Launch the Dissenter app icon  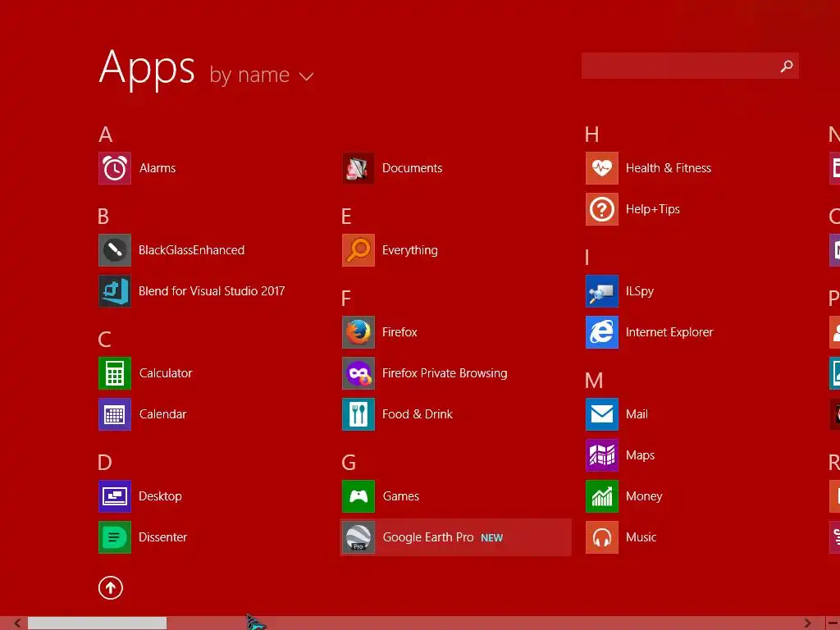click(115, 537)
